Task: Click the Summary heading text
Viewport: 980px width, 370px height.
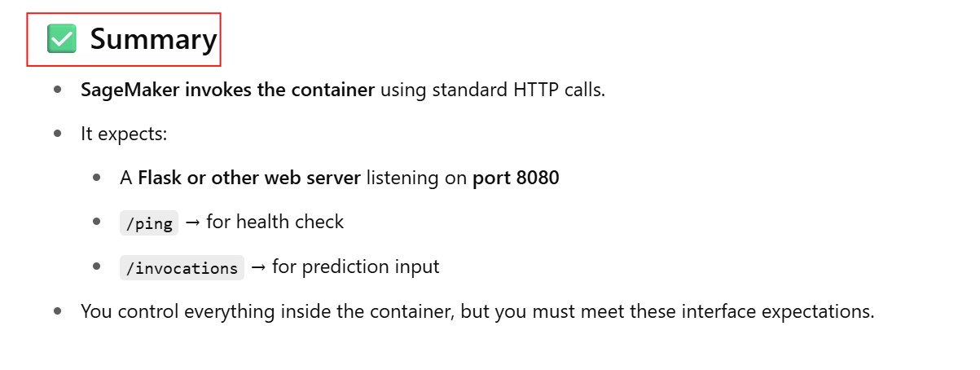Action: (x=153, y=39)
